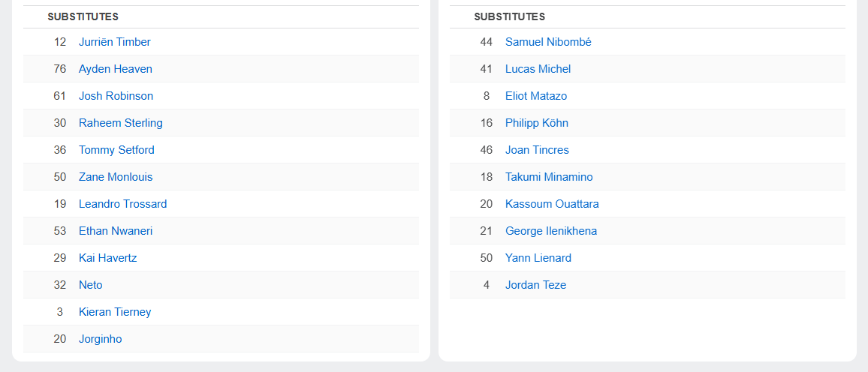
Task: Click Kai Havertz in substitutes
Action: 107,258
